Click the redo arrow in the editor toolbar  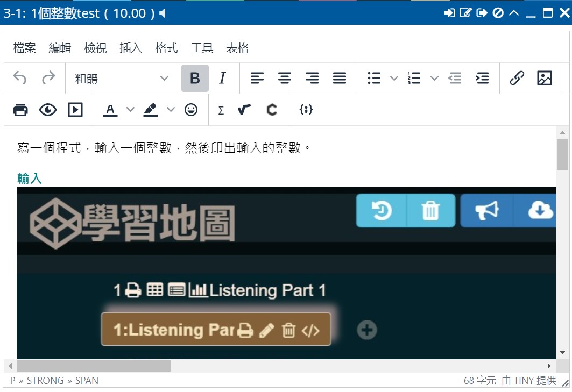pyautogui.click(x=48, y=78)
